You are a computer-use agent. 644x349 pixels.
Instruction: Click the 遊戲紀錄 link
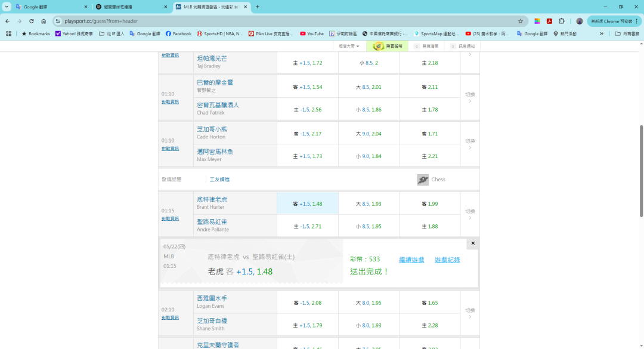pos(447,260)
